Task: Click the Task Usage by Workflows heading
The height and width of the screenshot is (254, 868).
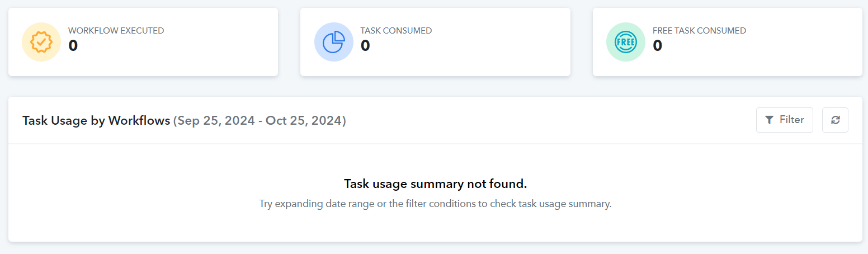Action: tap(96, 120)
